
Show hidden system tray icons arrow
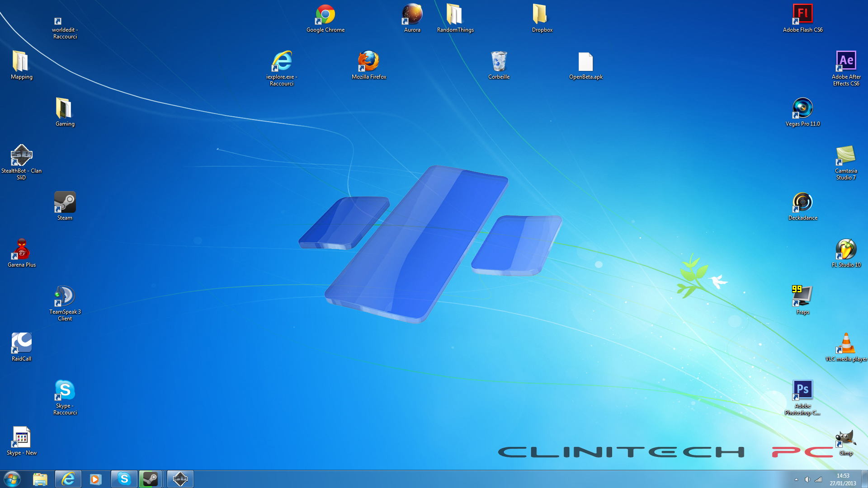(796, 479)
